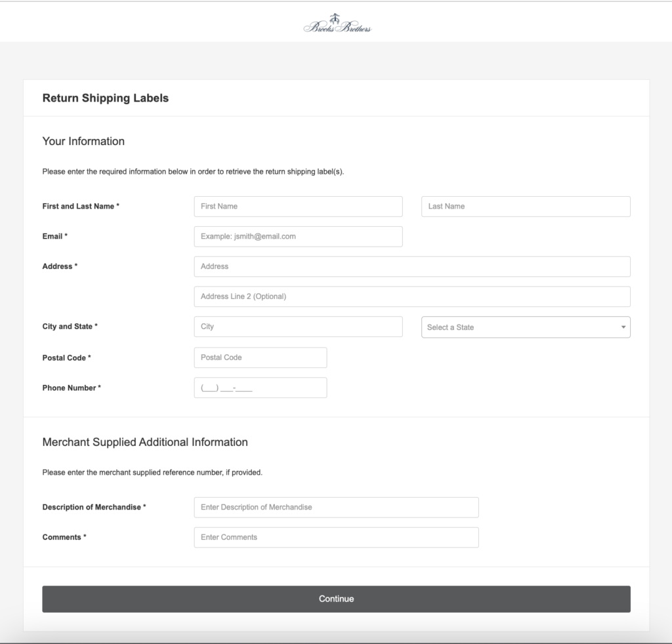This screenshot has width=672, height=644.
Task: Click the Brooks Brothers logo
Action: pyautogui.click(x=335, y=21)
